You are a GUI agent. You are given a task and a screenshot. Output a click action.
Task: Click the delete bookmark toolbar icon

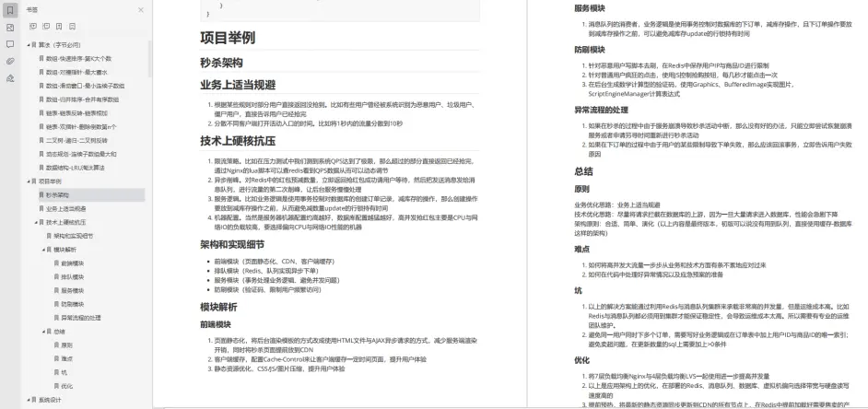[73, 26]
